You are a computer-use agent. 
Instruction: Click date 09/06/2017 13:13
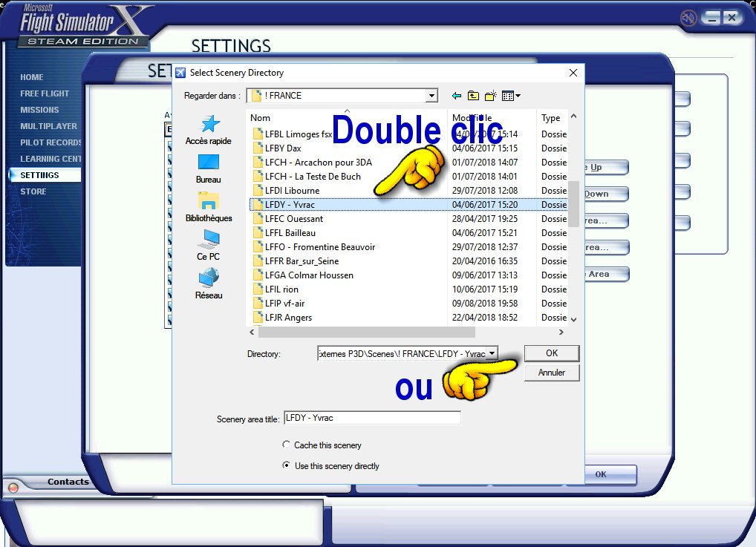click(484, 275)
